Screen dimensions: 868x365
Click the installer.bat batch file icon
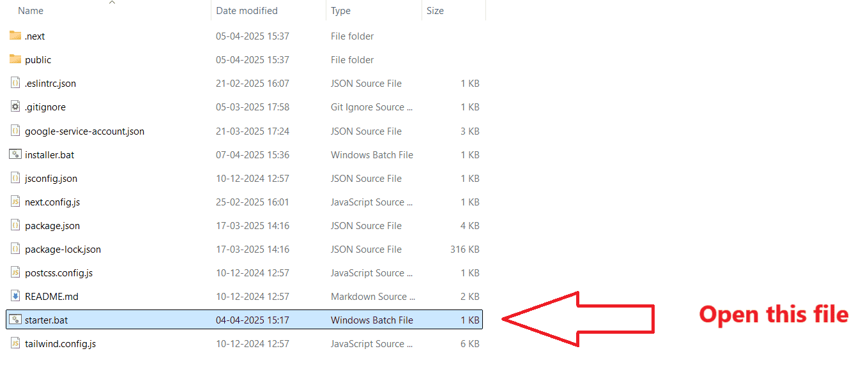coord(15,154)
